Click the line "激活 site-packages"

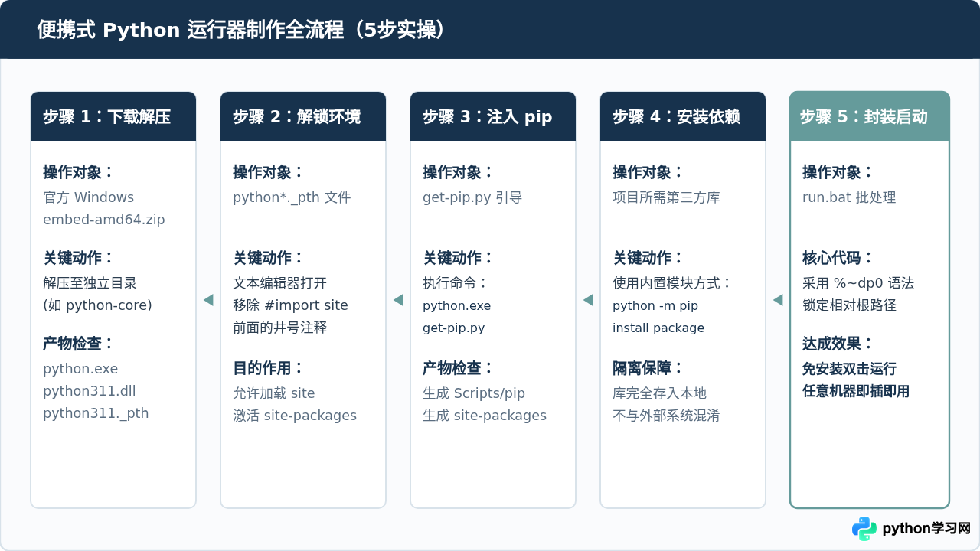[x=295, y=416]
